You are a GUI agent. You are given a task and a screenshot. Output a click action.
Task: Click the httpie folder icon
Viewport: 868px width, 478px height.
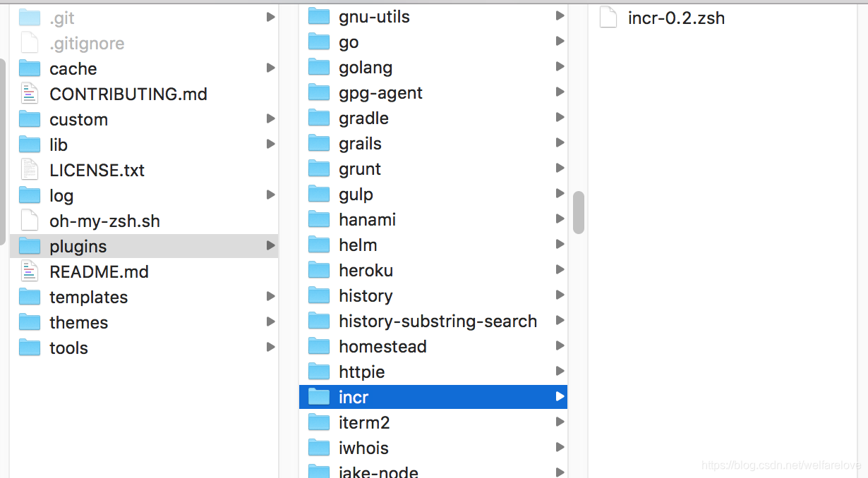(320, 372)
